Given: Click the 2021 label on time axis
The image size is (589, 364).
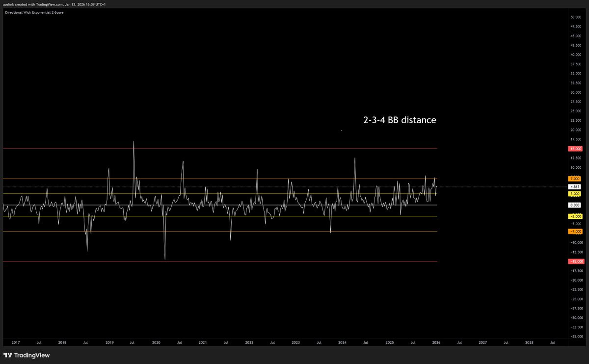Looking at the screenshot, I should (203, 342).
